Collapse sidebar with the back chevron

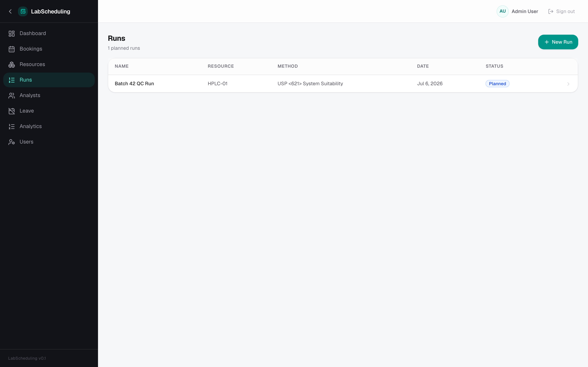[x=10, y=11]
